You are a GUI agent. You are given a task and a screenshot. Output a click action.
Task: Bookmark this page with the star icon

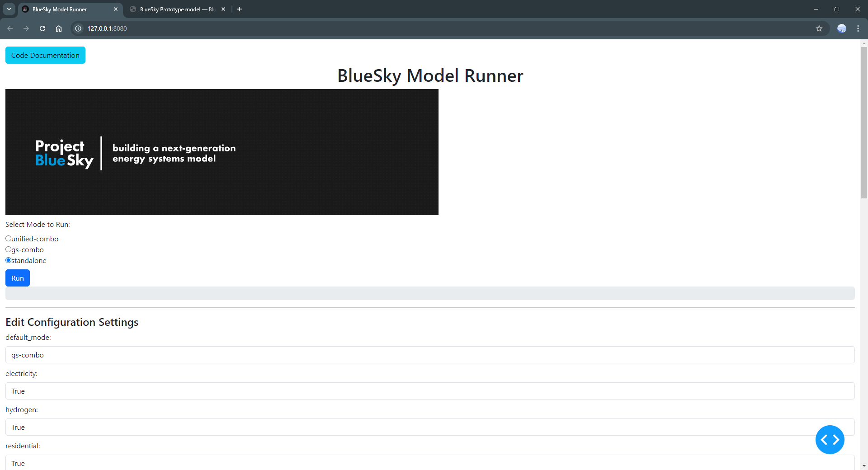point(819,28)
